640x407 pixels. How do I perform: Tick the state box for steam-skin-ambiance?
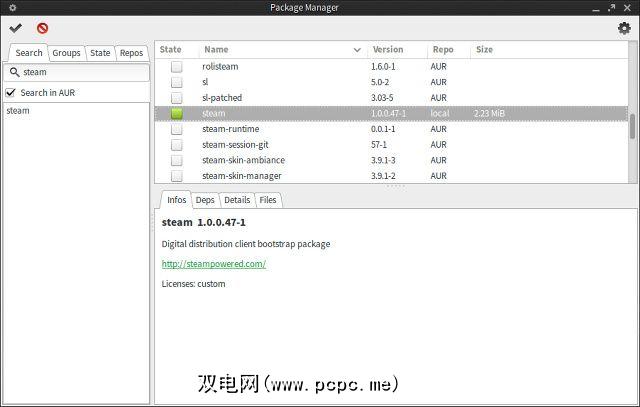click(177, 160)
